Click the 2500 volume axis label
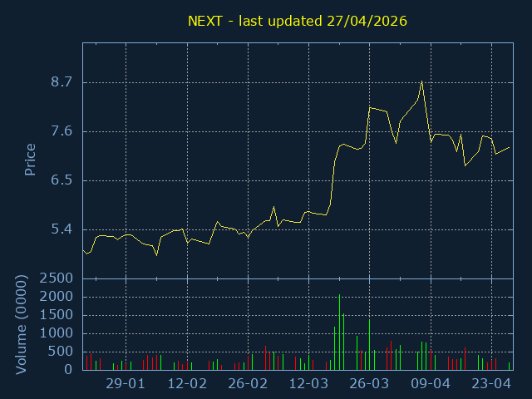Screen dimensions: 532x399 pos(56,278)
